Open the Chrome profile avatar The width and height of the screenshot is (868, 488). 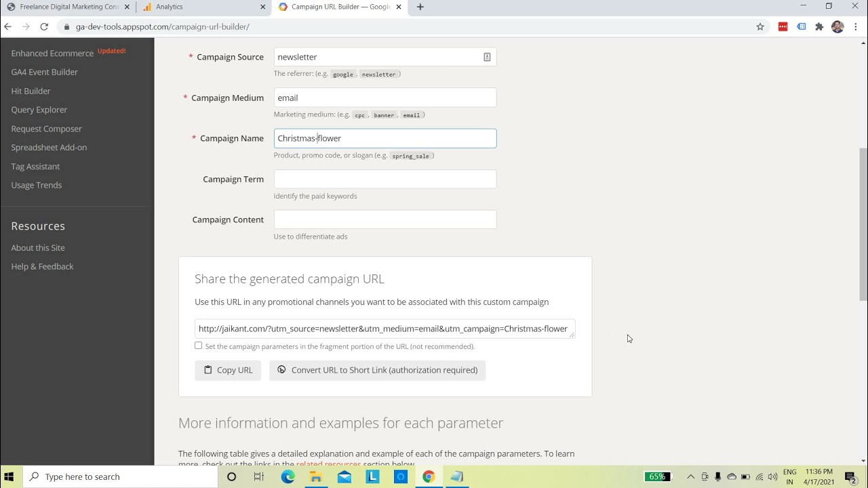coord(837,26)
